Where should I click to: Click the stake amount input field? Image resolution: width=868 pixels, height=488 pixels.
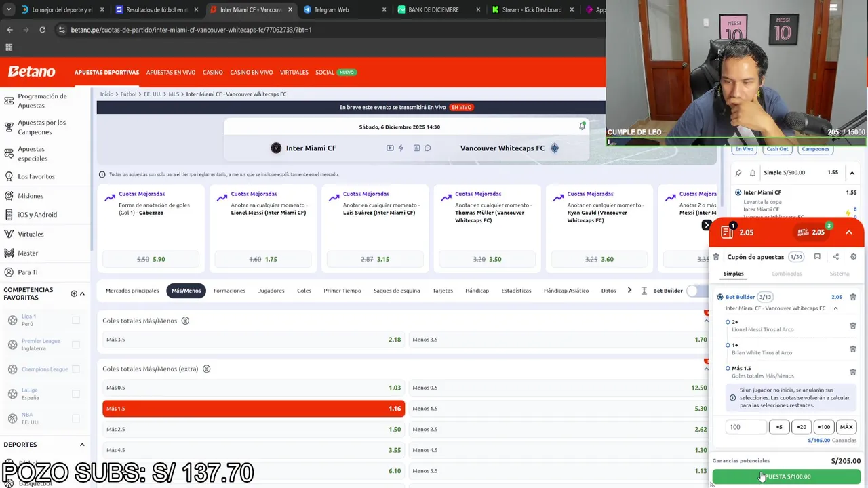(746, 427)
